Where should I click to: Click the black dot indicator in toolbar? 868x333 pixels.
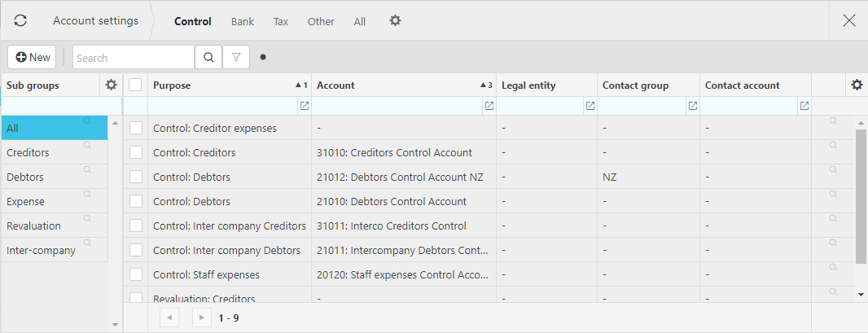263,56
